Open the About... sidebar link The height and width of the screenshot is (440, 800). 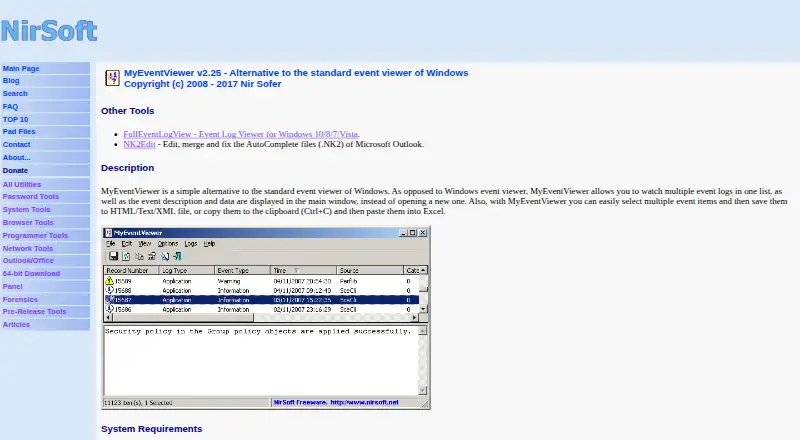click(16, 158)
